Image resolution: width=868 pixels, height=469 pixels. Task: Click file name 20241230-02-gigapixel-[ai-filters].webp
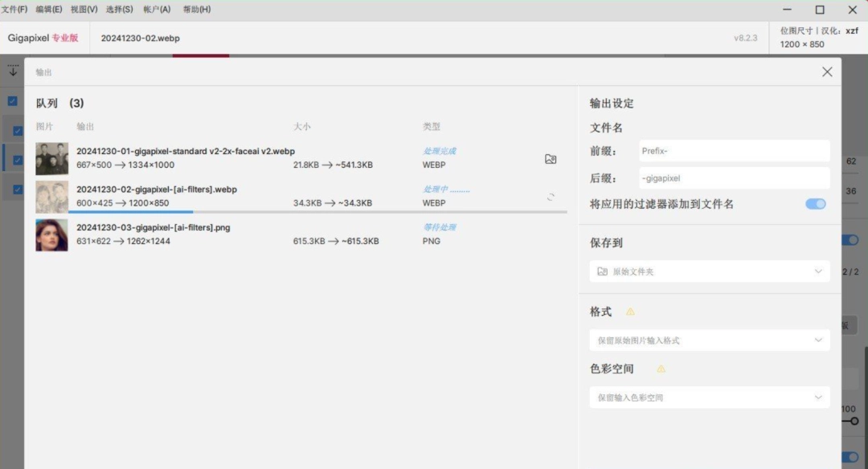pyautogui.click(x=157, y=190)
